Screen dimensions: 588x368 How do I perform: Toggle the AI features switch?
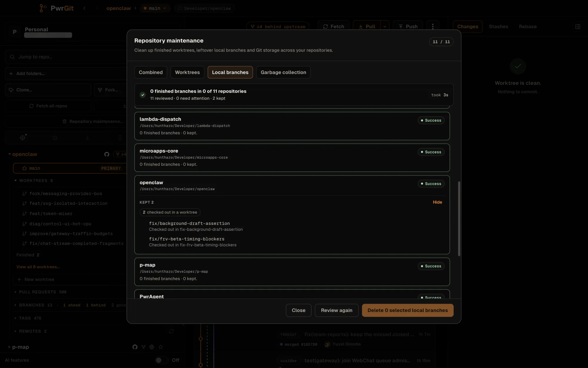click(x=161, y=360)
